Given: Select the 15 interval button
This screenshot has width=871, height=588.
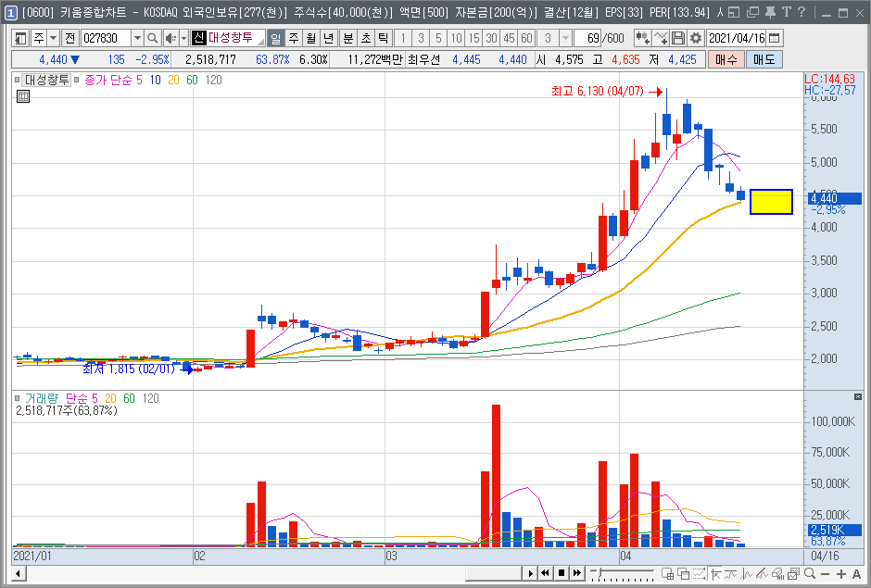Looking at the screenshot, I should point(473,38).
